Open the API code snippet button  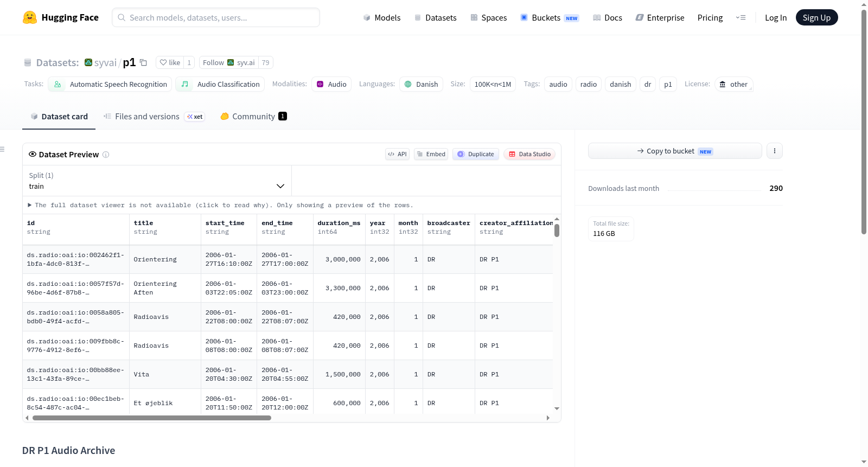397,154
